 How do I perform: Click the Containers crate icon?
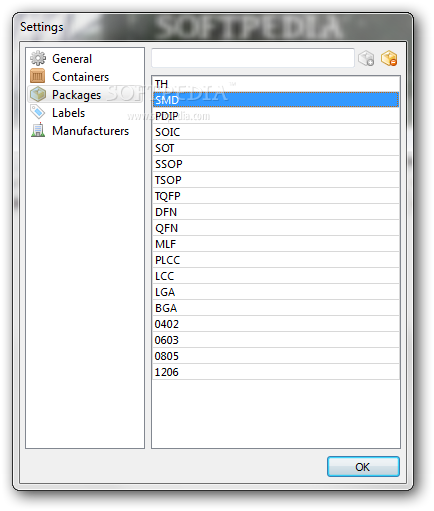tap(38, 76)
